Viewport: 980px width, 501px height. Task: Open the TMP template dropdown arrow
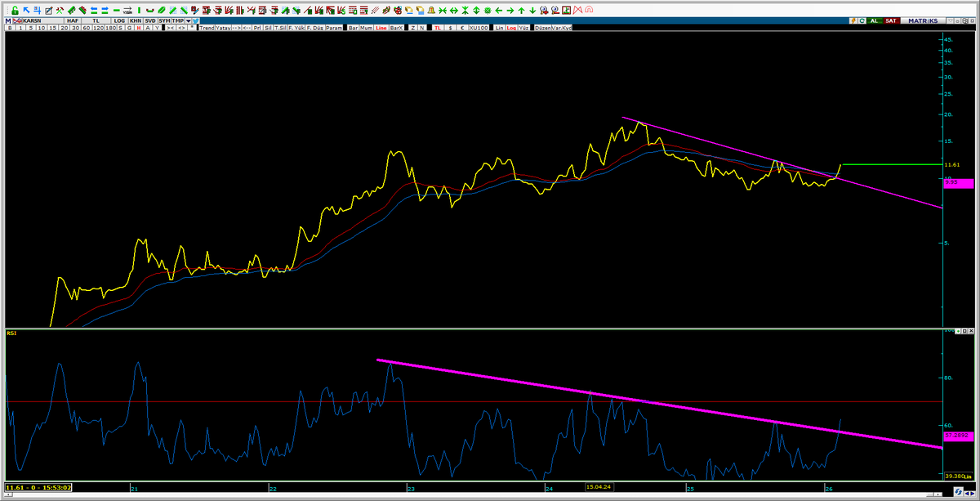coord(189,20)
